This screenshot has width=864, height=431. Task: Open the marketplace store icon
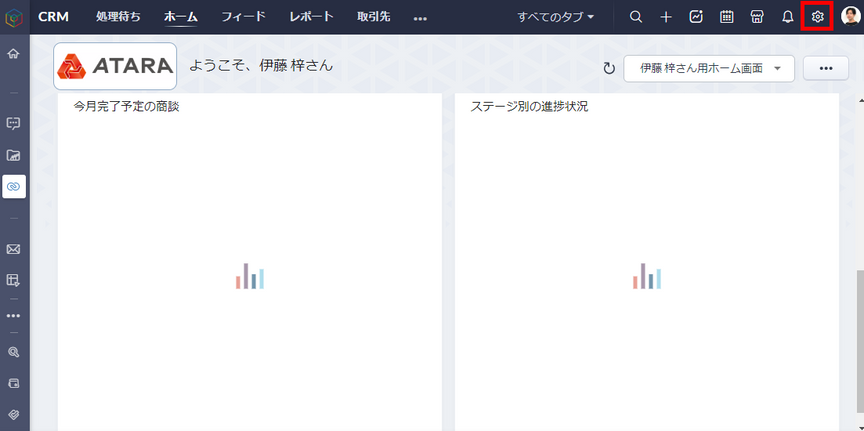[757, 17]
